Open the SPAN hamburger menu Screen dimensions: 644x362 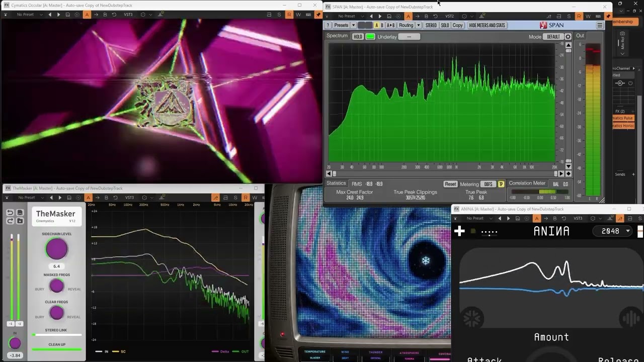click(600, 25)
